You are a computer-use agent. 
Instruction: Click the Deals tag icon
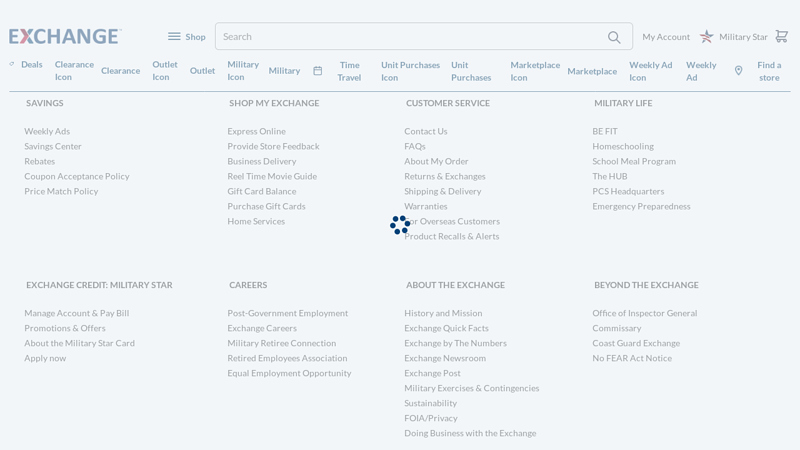coord(12,64)
